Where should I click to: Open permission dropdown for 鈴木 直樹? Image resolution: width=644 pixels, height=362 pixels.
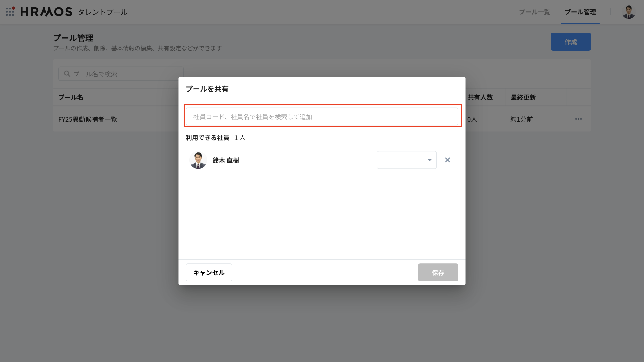pyautogui.click(x=406, y=160)
